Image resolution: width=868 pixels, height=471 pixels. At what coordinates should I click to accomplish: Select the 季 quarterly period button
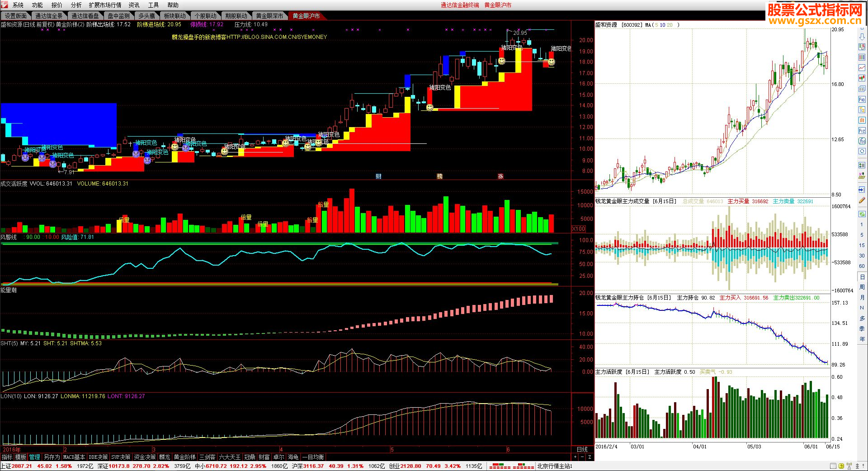pyautogui.click(x=862, y=328)
